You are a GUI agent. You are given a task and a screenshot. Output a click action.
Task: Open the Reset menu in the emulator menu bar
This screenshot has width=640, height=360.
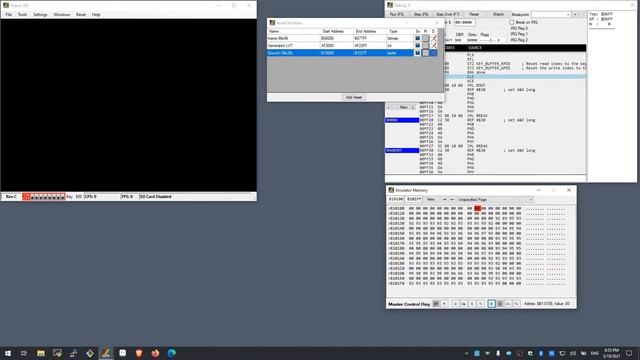coord(81,15)
